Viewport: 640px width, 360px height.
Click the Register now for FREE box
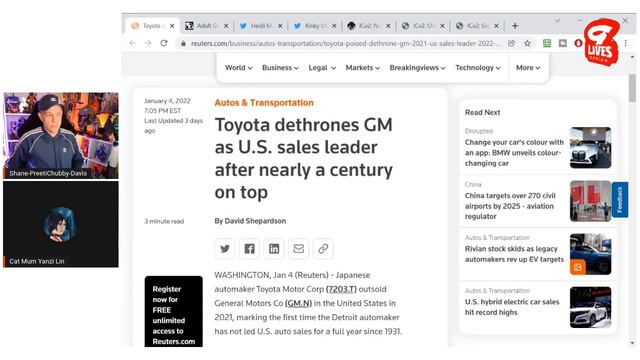click(173, 312)
